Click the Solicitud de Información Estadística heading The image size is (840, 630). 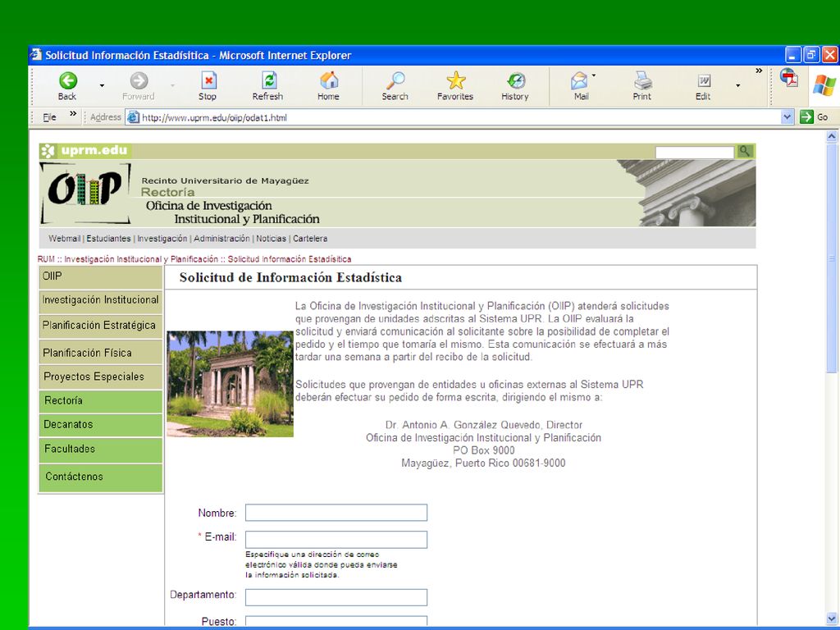(x=290, y=277)
